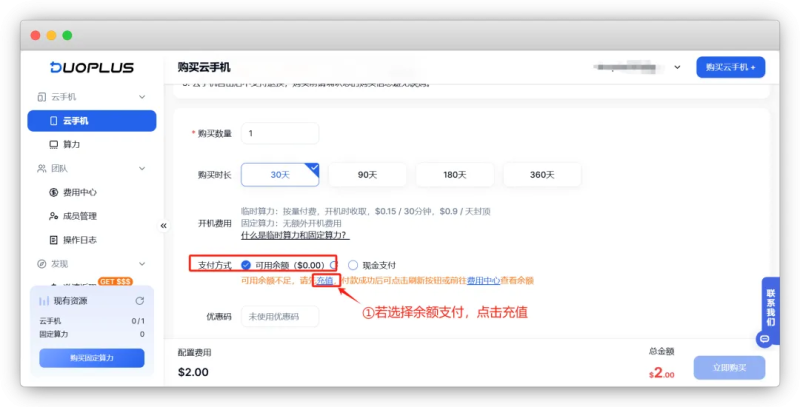Open 什么是临时算力和固定算力 link
The image size is (800, 407).
click(x=295, y=236)
